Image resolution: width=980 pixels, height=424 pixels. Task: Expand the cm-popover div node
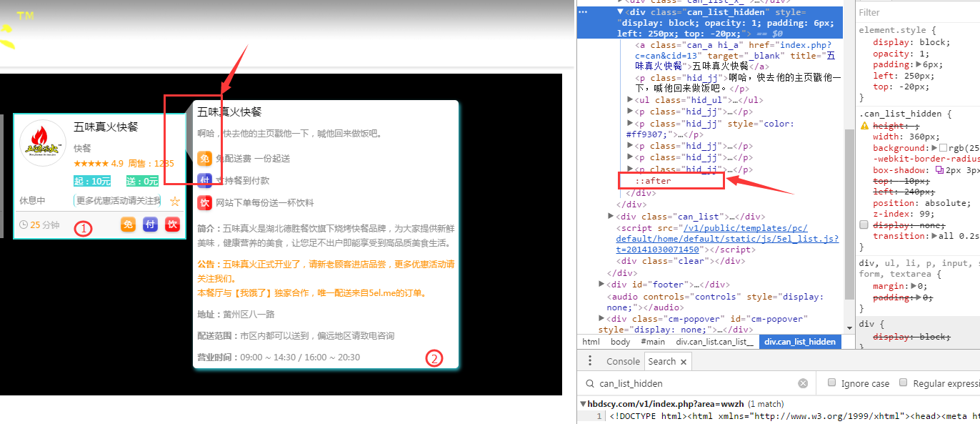[602, 319]
